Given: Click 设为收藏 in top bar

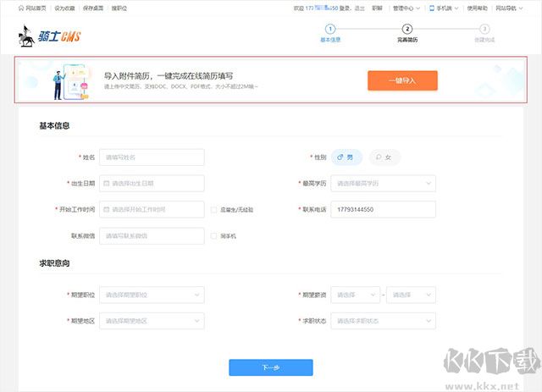Looking at the screenshot, I should pos(64,8).
